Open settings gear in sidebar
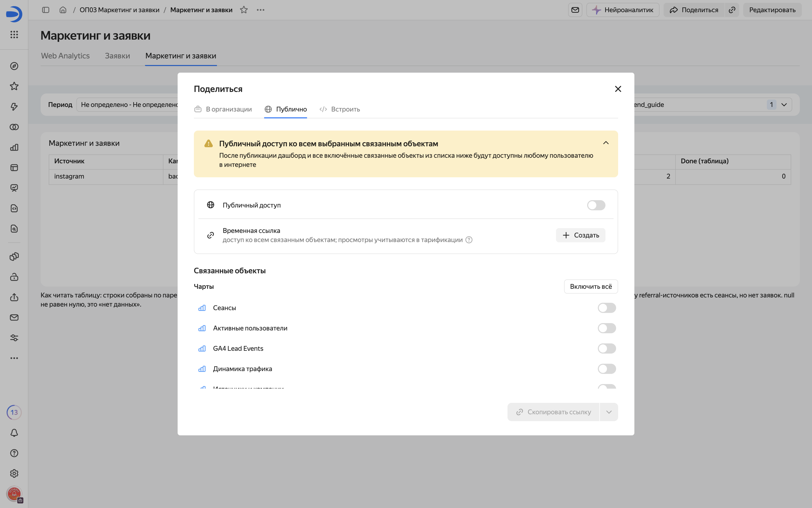 click(x=14, y=473)
